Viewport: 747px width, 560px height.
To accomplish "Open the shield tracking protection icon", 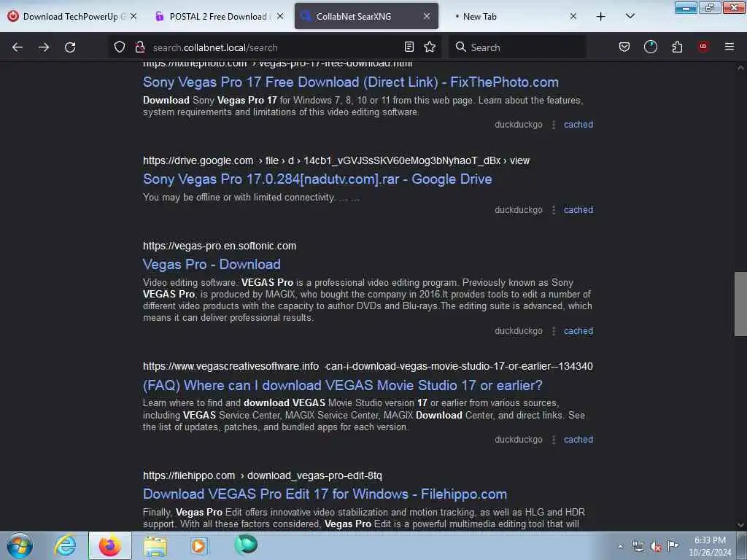I will 120,47.
